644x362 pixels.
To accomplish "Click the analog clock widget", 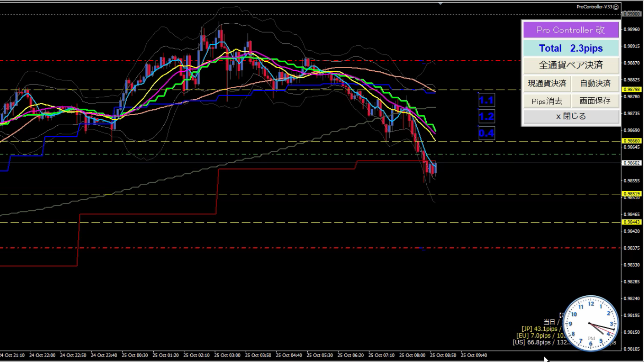I will click(x=591, y=324).
